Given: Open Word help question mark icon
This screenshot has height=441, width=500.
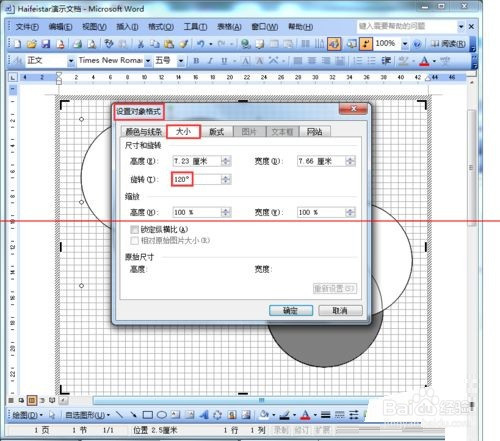Looking at the screenshot, I should click(417, 44).
